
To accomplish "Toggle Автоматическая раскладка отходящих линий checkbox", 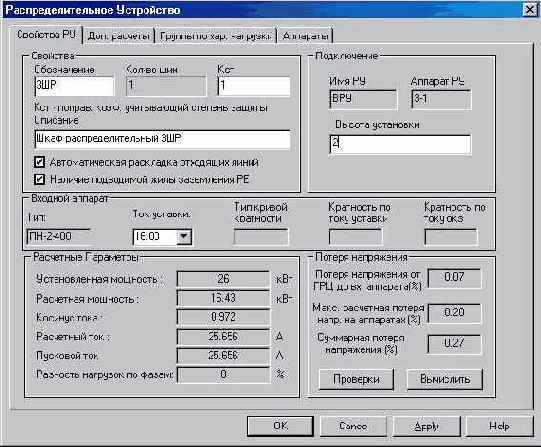I will click(x=39, y=162).
